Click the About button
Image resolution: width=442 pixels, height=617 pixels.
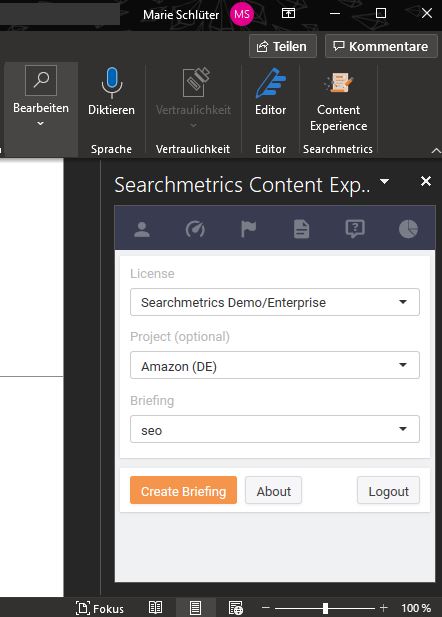(x=274, y=490)
